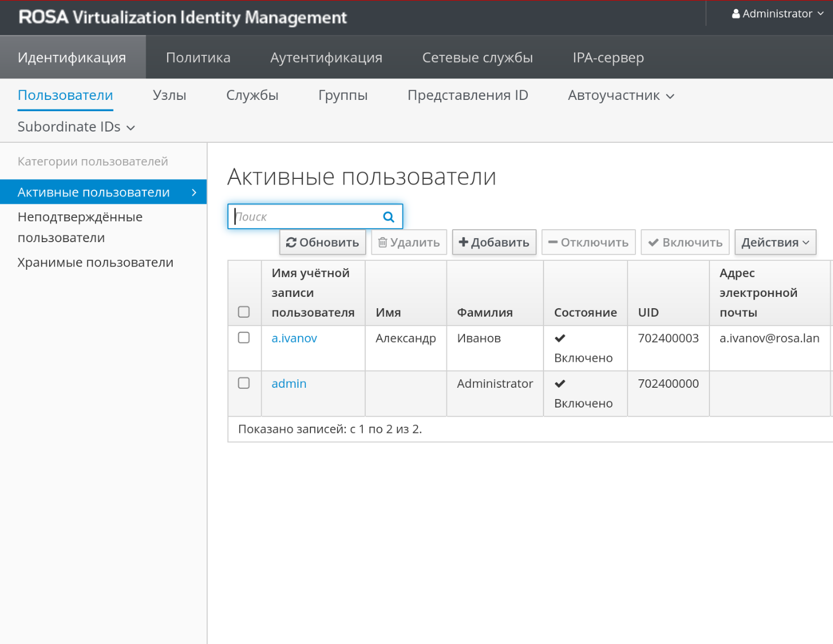The image size is (833, 644).
Task: Check the box for a.ivanov row
Action: click(x=244, y=338)
